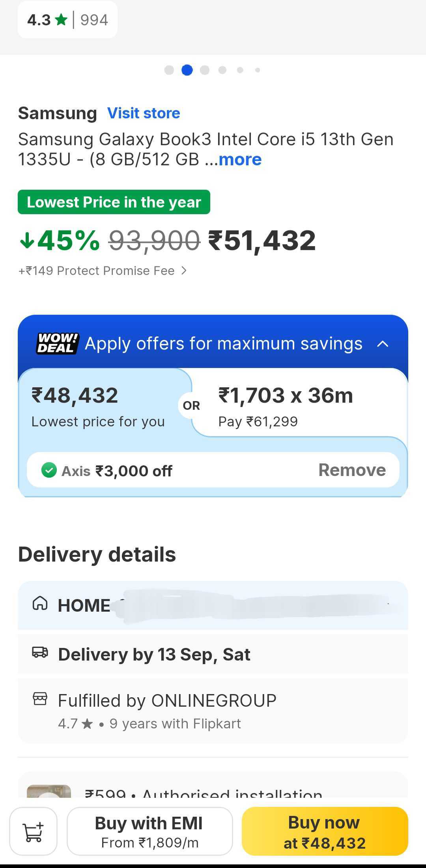
Task: Expand the product title with more
Action: (240, 160)
